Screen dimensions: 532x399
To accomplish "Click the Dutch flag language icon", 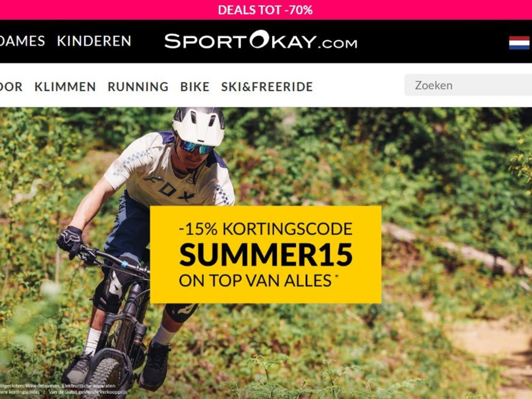I will [x=519, y=43].
